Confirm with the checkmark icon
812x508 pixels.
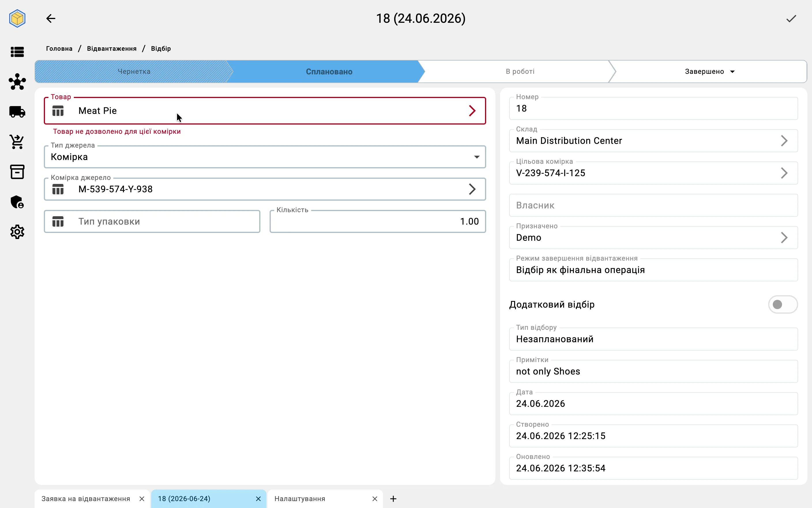[x=791, y=18]
